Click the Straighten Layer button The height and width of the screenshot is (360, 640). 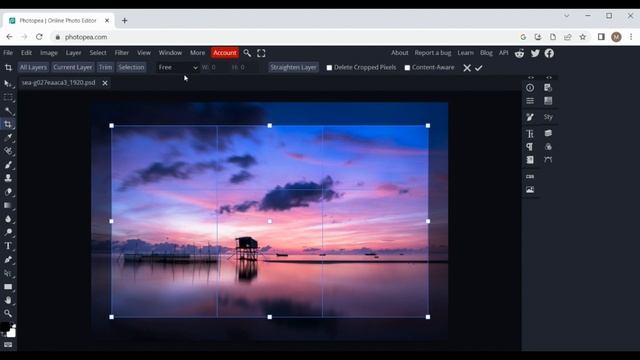coord(293,67)
